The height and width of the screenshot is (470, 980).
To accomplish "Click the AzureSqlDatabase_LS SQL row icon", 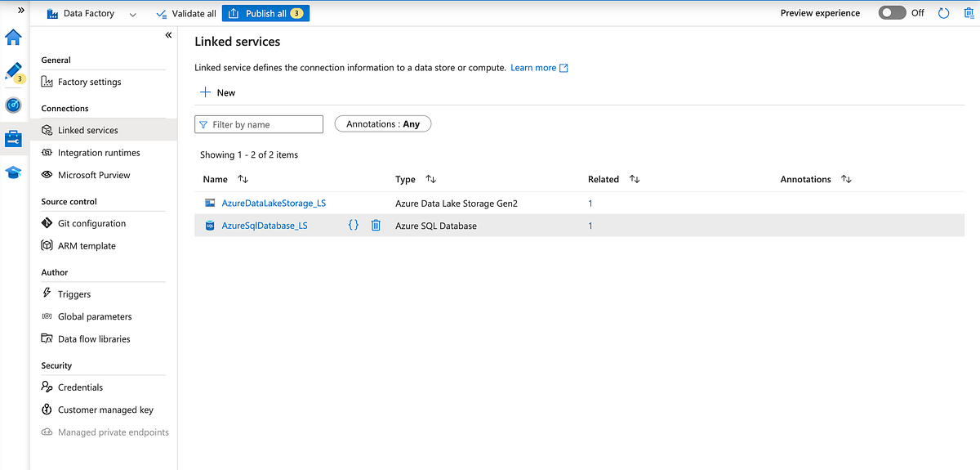I will tap(210, 226).
